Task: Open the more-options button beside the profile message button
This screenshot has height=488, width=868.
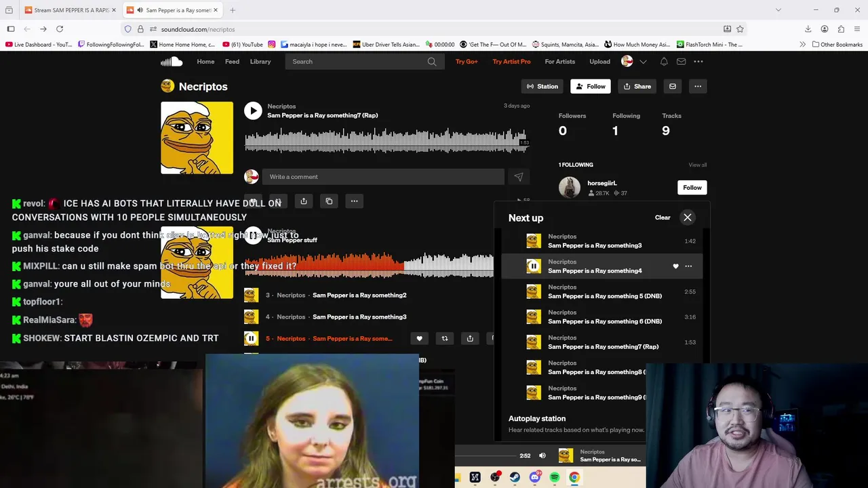Action: click(698, 86)
